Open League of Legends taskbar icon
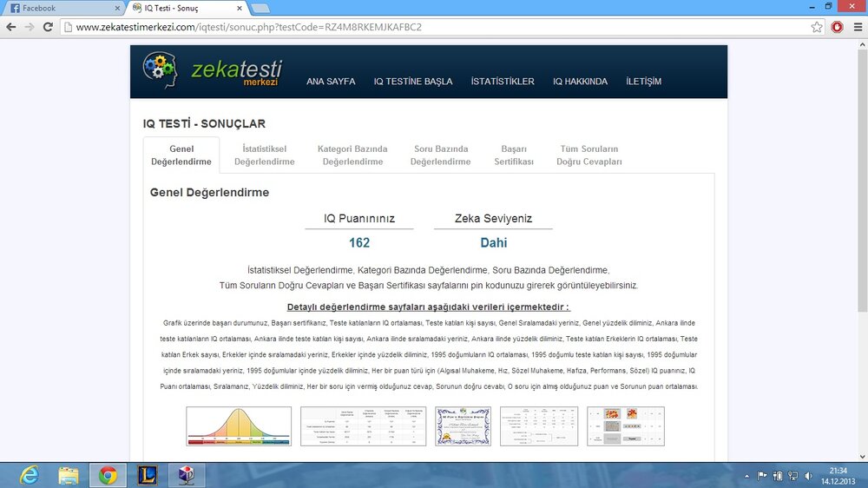Screen dimensions: 868x488 (x=148, y=475)
